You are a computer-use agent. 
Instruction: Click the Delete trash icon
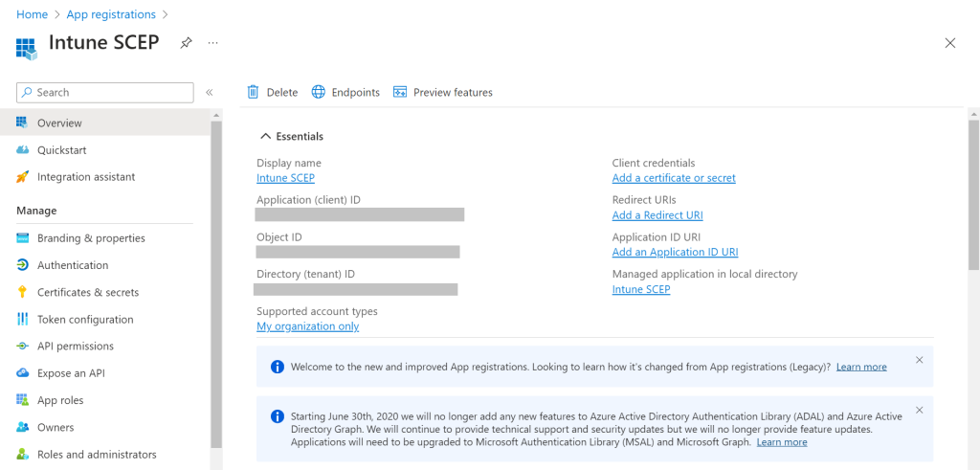click(253, 92)
